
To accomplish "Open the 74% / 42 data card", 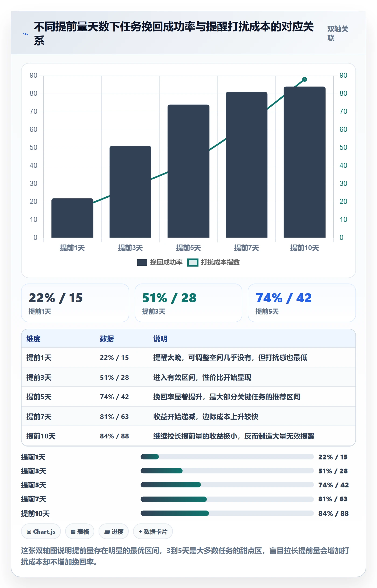I will pyautogui.click(x=302, y=303).
